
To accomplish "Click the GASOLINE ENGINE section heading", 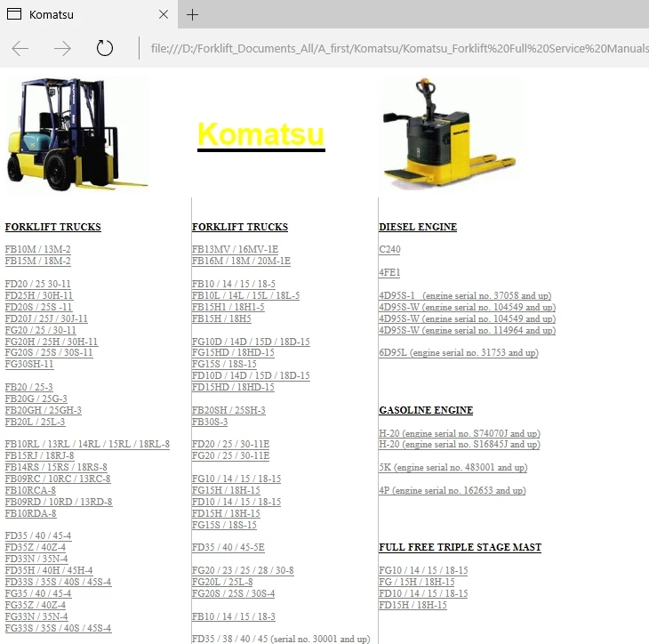I will point(426,410).
